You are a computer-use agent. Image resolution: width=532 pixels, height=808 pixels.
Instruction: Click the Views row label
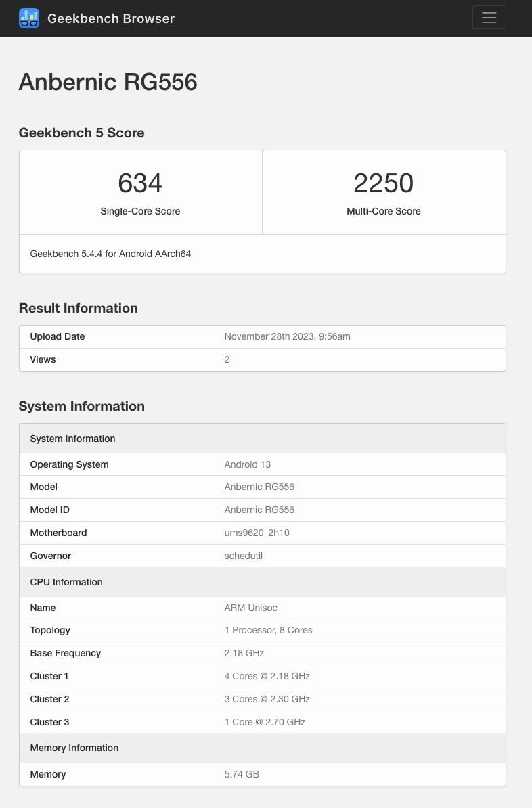43,360
